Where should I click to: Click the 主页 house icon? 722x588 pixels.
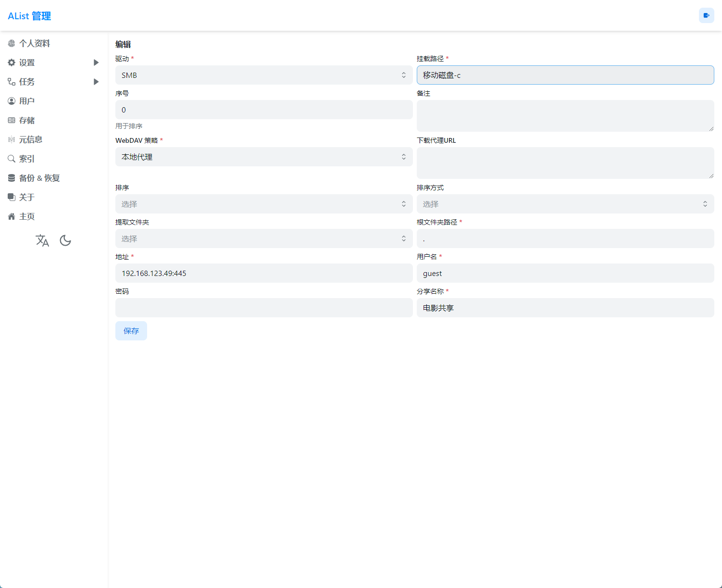pyautogui.click(x=12, y=216)
